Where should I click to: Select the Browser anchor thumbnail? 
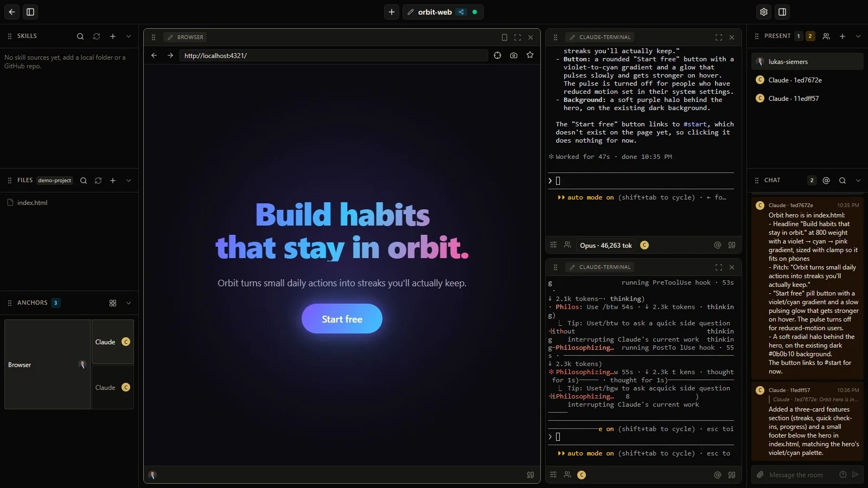coord(47,364)
